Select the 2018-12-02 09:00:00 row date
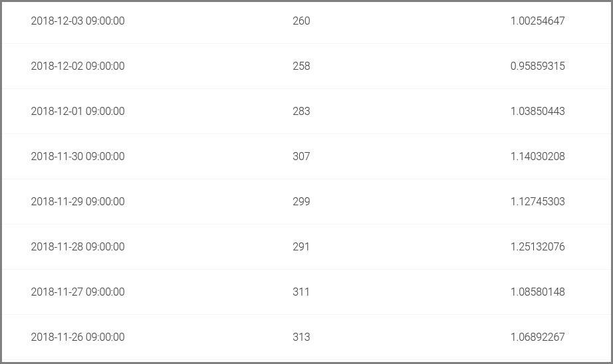Image resolution: width=613 pixels, height=364 pixels. pos(78,66)
